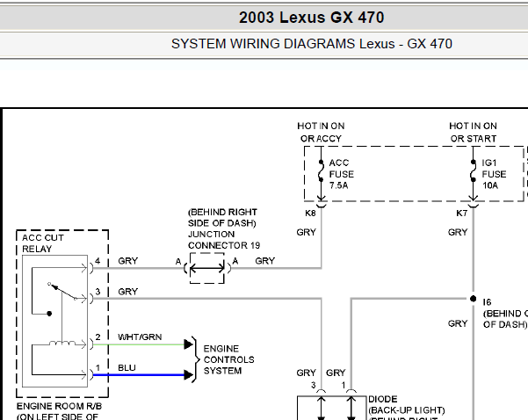Viewport: 528px width, 420px height.
Task: Click GRY label below the I6 splice
Action: click(458, 323)
